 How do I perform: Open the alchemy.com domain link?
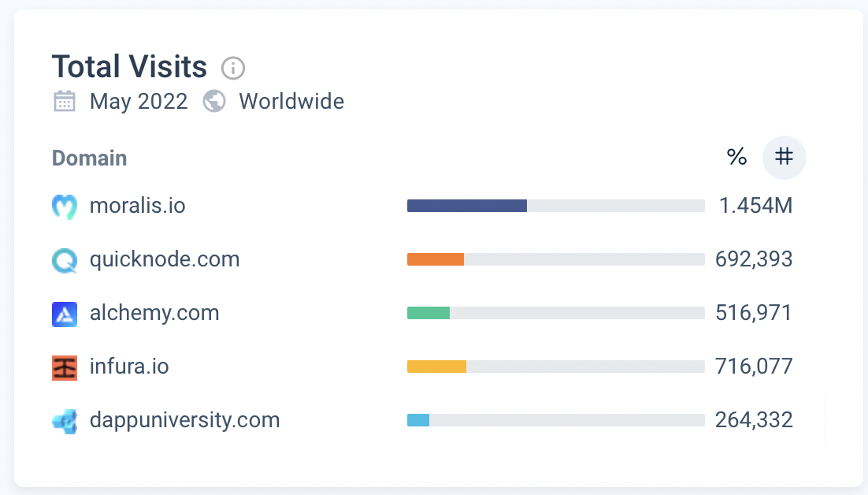tap(154, 313)
